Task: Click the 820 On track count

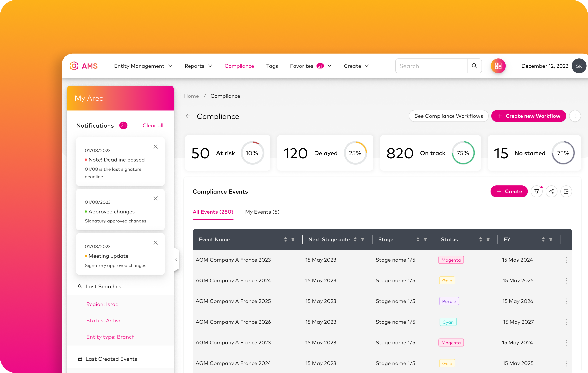Action: click(400, 153)
